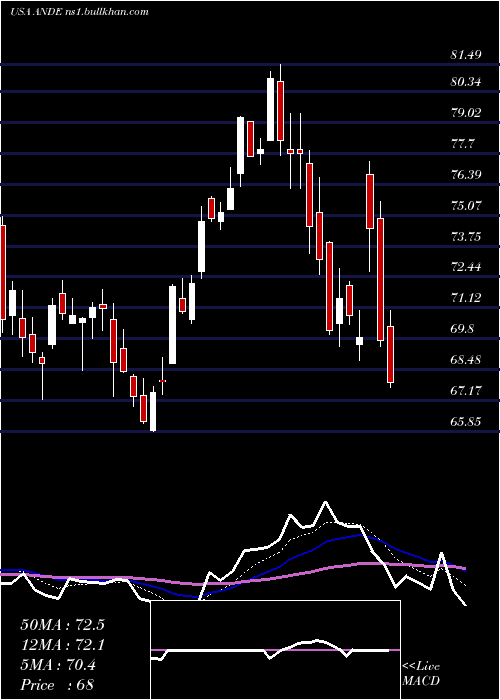Click the 69.8 price label
Screen dimensions: 500x700
coord(462,329)
